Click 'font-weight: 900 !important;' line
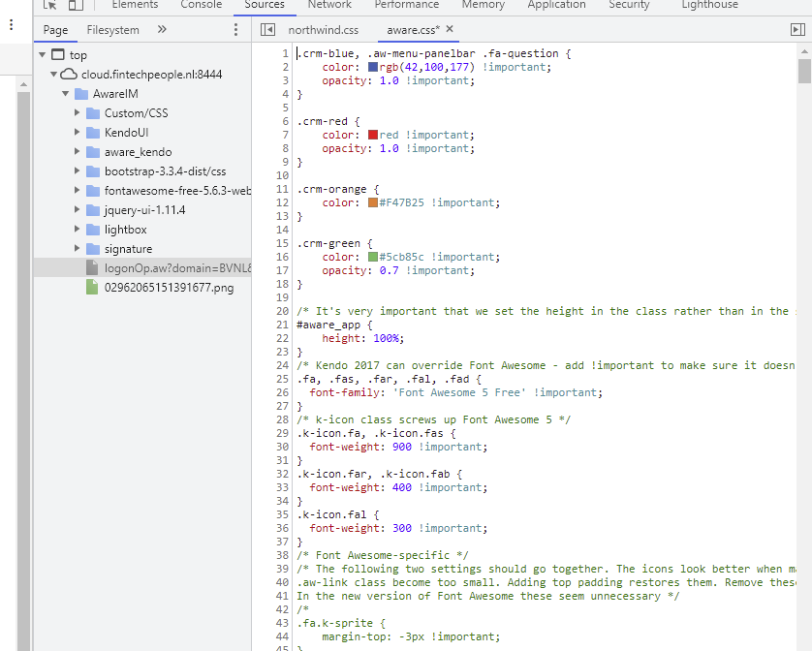Viewport: 812px width, 651px height. pos(398,447)
